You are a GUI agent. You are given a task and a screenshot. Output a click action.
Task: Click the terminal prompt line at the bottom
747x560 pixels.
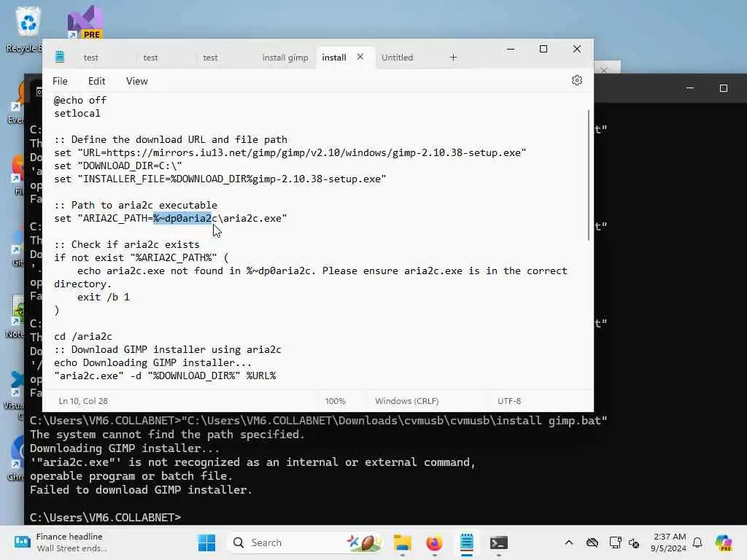(x=105, y=517)
